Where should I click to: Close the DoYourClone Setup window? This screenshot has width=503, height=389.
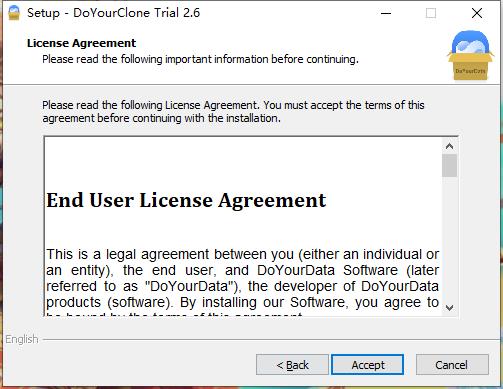(477, 13)
